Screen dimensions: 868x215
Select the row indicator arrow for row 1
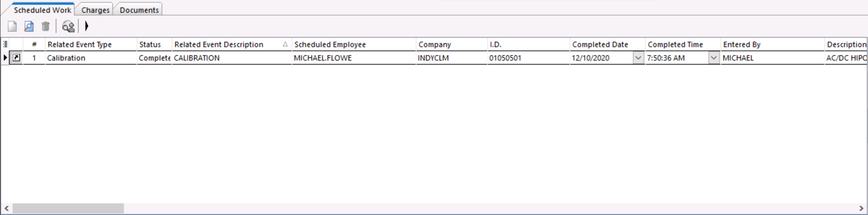pos(5,57)
